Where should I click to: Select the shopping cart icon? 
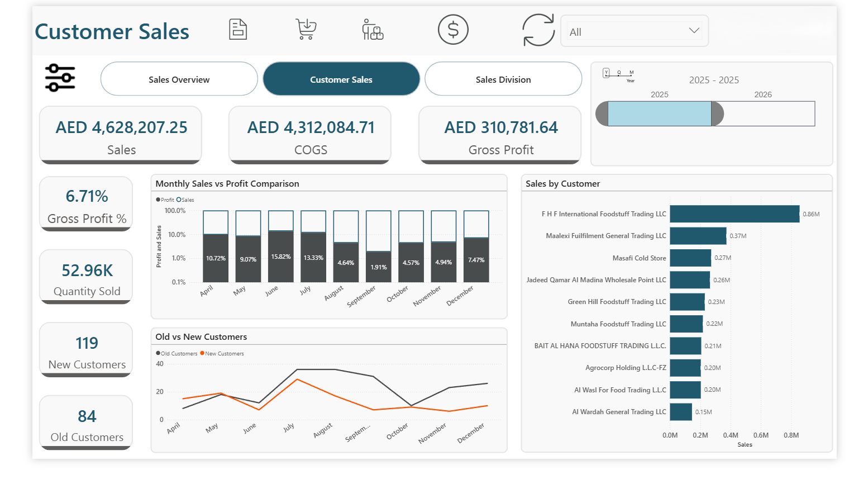tap(305, 29)
